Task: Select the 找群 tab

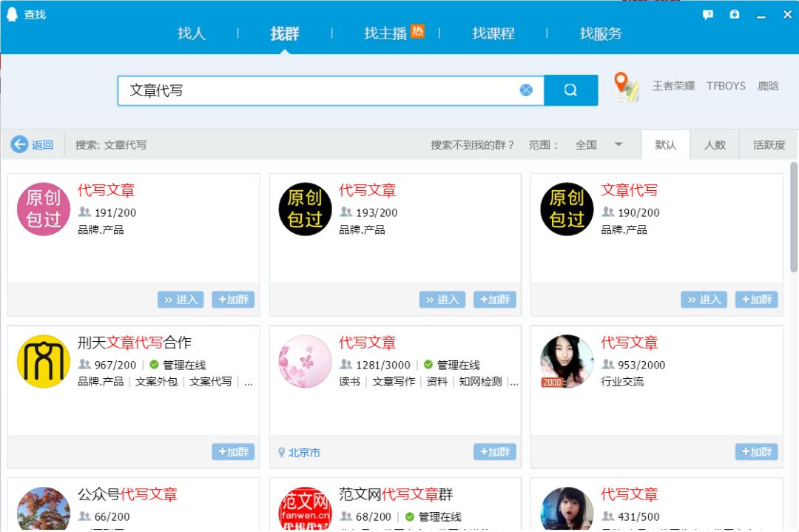Action: click(x=284, y=33)
